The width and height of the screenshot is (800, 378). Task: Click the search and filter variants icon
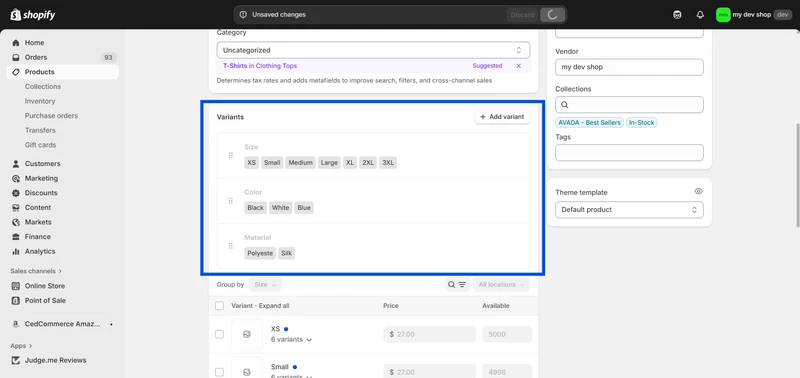point(457,285)
